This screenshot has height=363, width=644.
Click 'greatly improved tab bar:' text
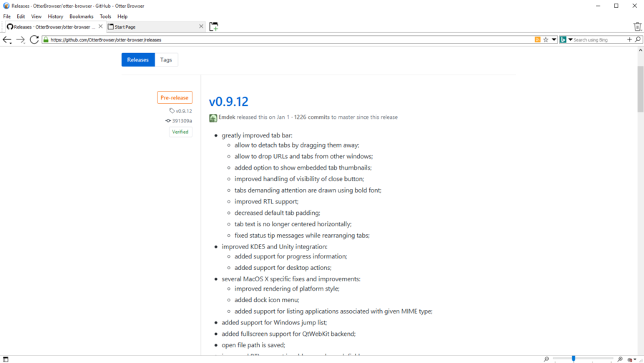click(x=257, y=135)
